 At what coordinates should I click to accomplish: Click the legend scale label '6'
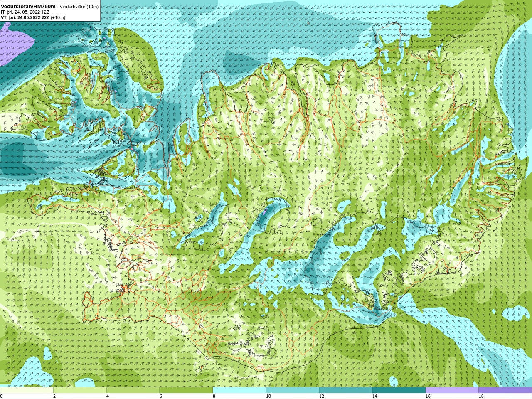coord(161,396)
